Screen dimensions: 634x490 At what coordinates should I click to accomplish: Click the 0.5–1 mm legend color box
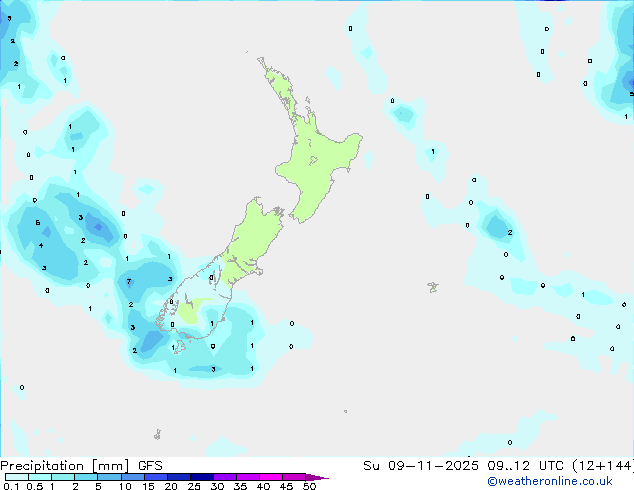coord(40,477)
